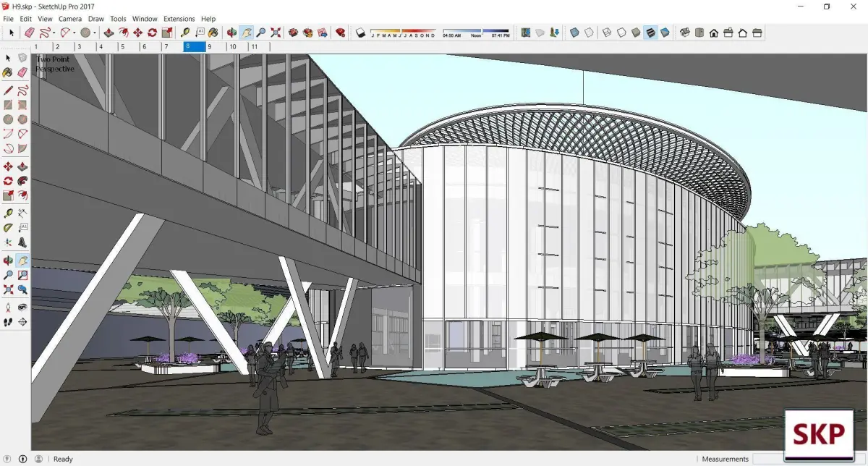Click the Add Location map icon
Screen dimensions: 868x466
(x=526, y=33)
